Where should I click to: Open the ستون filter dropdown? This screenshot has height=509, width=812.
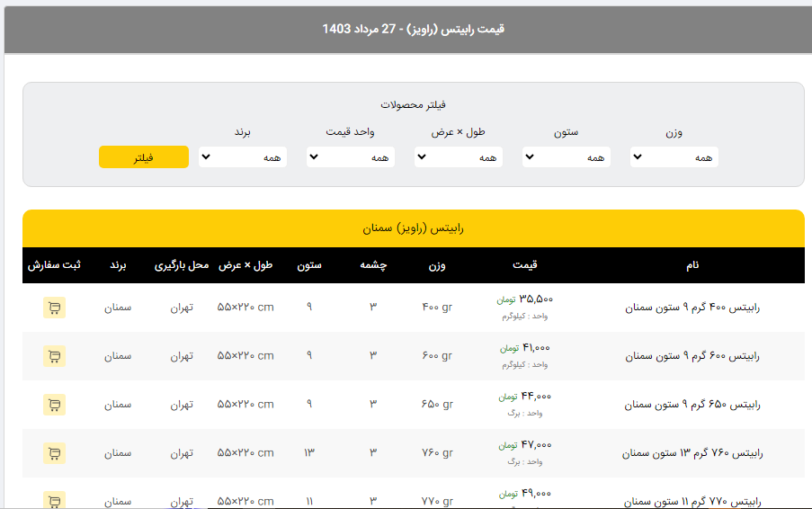point(566,157)
